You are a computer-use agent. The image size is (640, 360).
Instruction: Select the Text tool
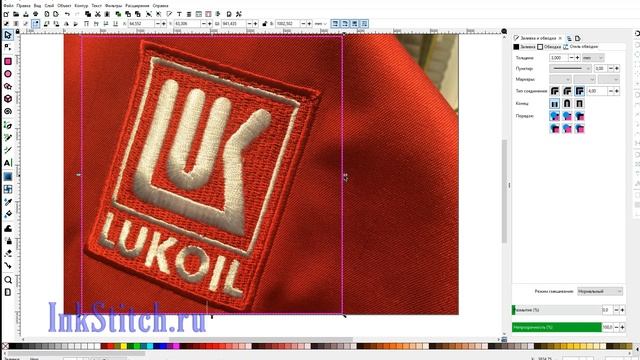click(8, 163)
